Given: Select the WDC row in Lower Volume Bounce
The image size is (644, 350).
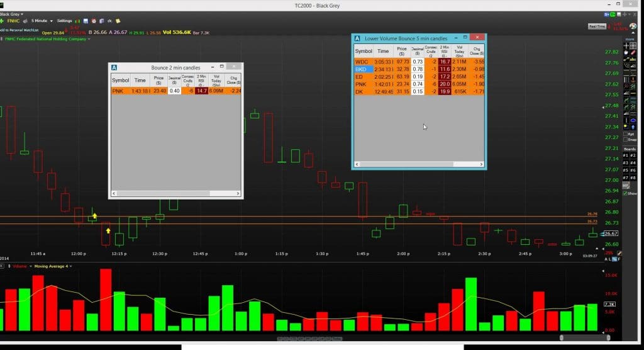Looking at the screenshot, I should coord(419,62).
